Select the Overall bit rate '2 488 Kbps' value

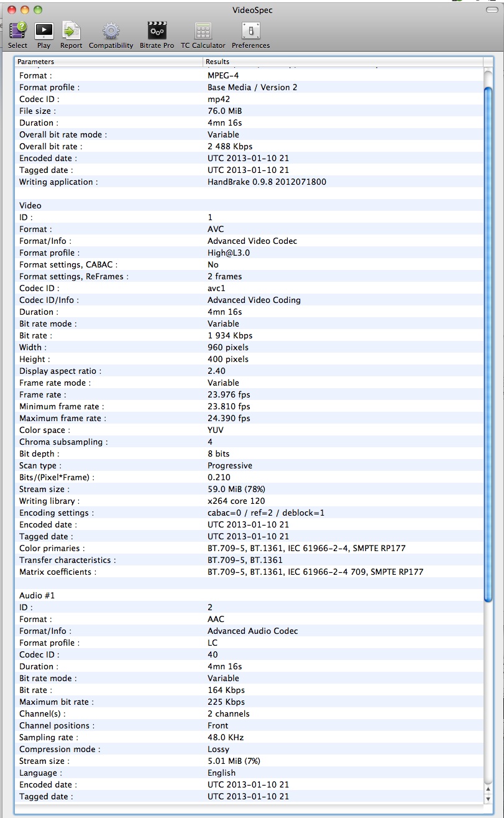pos(230,146)
